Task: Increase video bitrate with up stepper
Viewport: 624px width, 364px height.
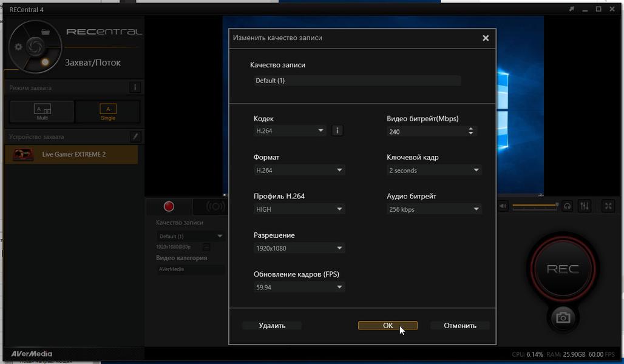Action: (x=471, y=129)
